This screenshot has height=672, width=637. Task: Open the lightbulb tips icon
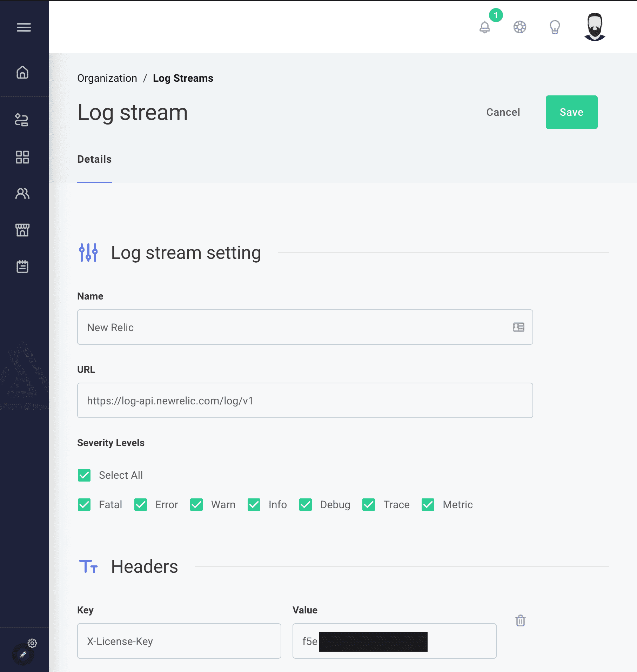[x=554, y=27]
